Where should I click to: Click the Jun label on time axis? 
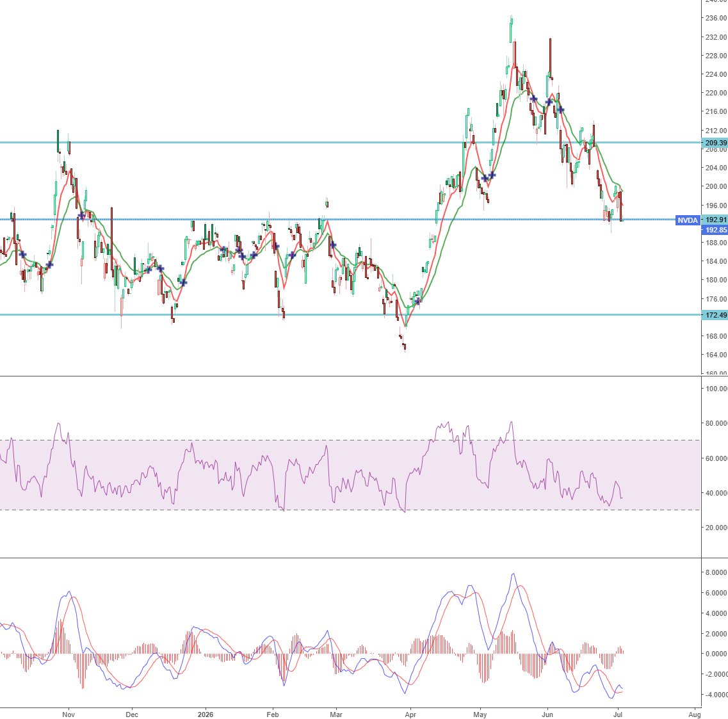pyautogui.click(x=547, y=715)
